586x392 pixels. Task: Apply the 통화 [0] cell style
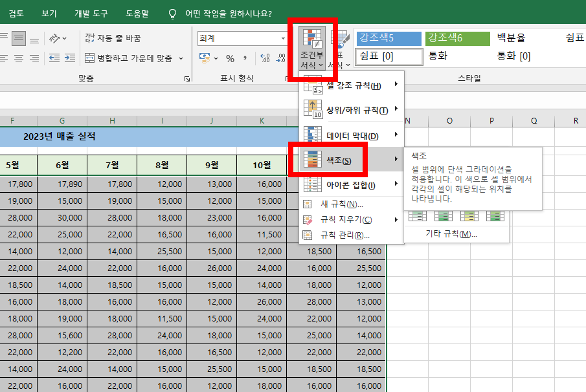pyautogui.click(x=513, y=56)
